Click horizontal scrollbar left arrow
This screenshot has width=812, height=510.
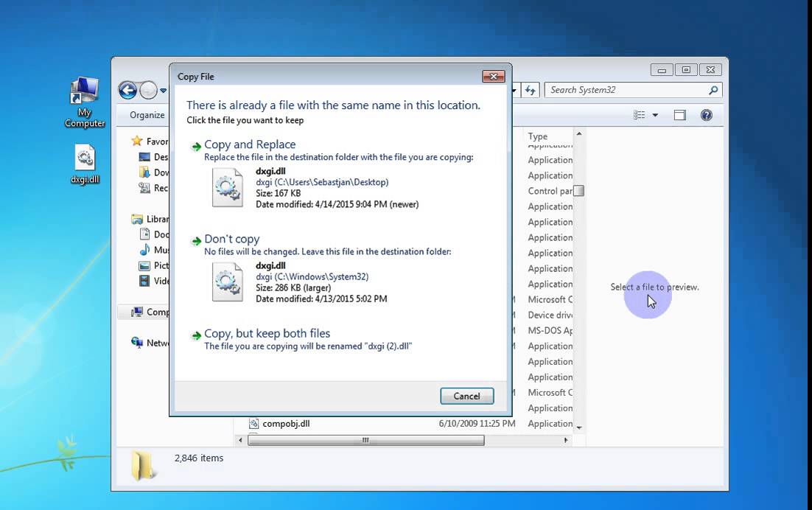pyautogui.click(x=239, y=440)
